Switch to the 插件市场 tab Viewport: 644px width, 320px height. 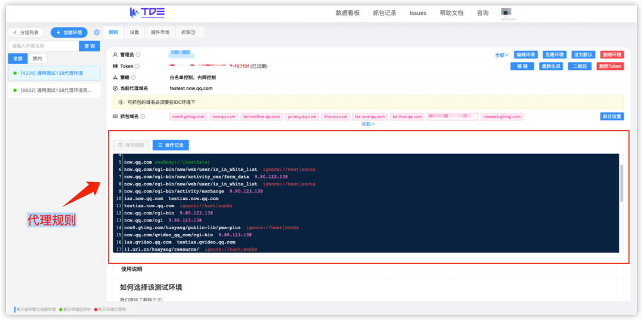click(160, 32)
